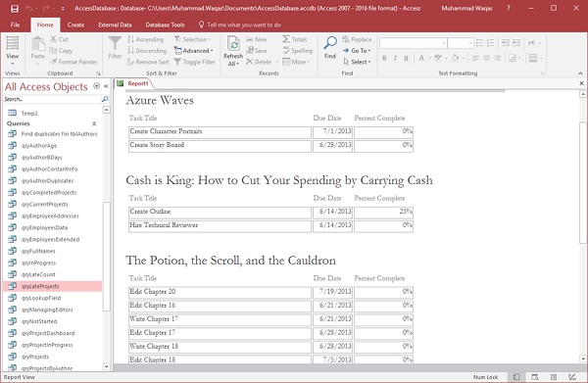588x383 pixels.
Task: Click the Filter funnel icon
Action: coord(115,47)
